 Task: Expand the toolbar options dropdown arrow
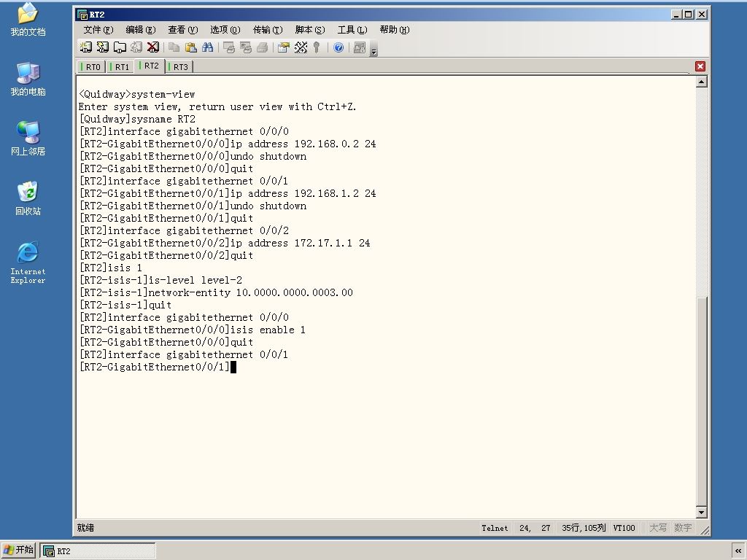(x=374, y=49)
